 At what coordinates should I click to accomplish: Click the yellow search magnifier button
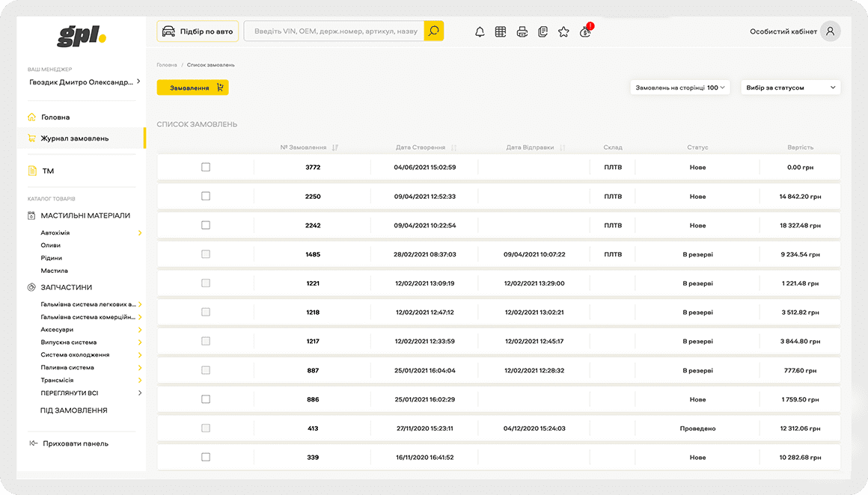pos(434,31)
